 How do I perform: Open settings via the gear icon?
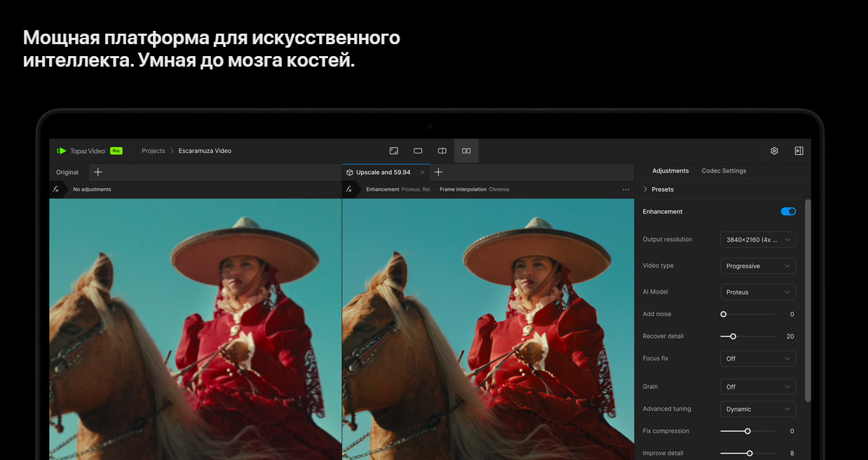point(774,151)
